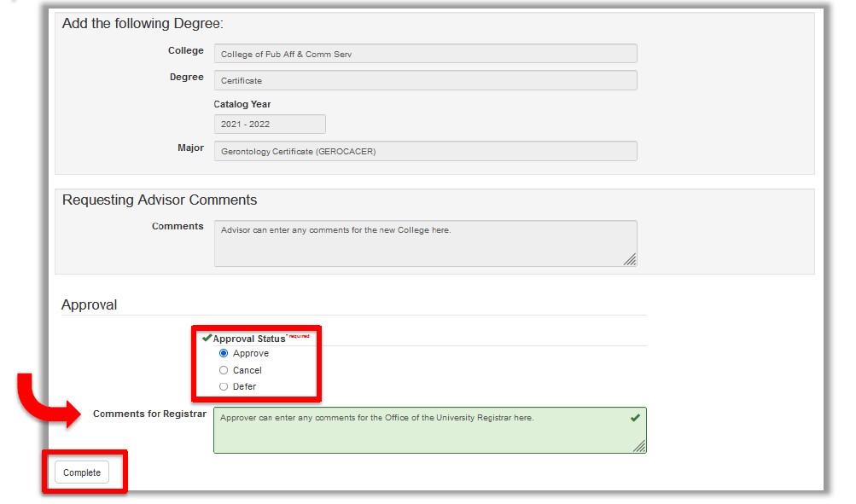The height and width of the screenshot is (504, 856).
Task: Click the Comments for Registrar label
Action: click(149, 414)
